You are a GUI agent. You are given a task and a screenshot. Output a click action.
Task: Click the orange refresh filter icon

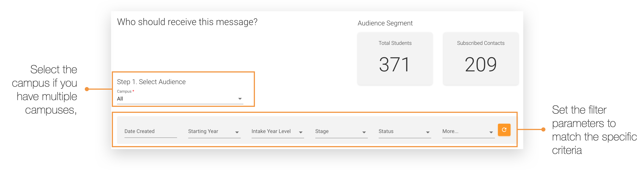(x=504, y=130)
